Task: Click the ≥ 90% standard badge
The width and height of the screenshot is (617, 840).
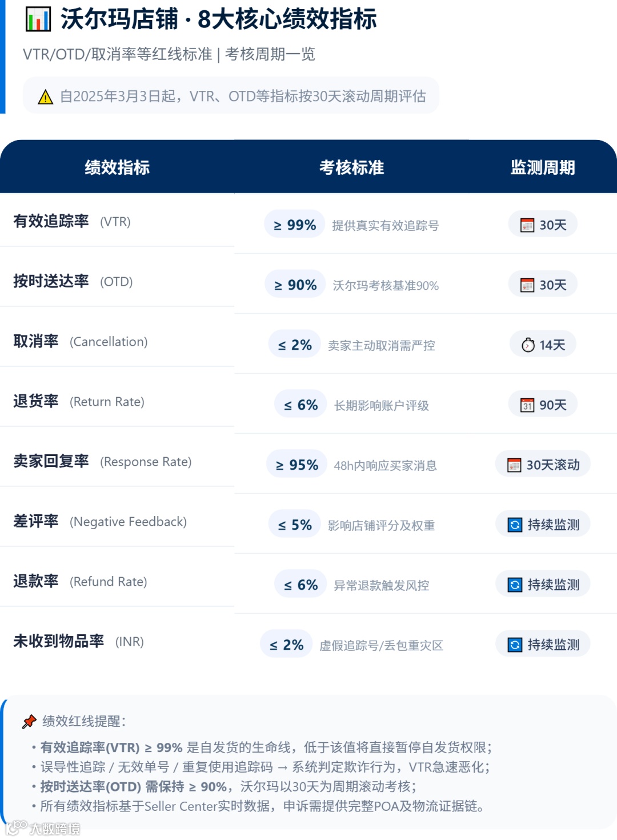Action: tap(295, 285)
